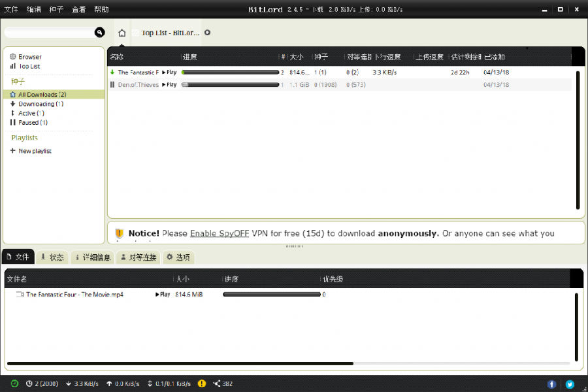Screen dimensions: 588x392
Task: Click progress bar of Den.of.Thieves torrent
Action: [x=230, y=85]
